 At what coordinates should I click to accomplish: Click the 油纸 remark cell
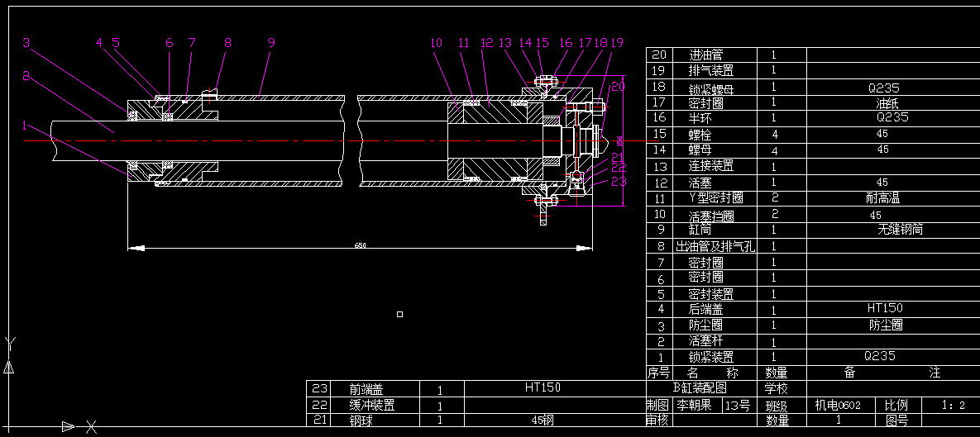pos(887,102)
